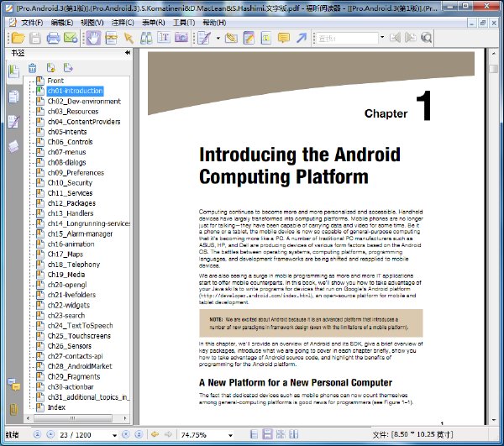The width and height of the screenshot is (504, 446).
Task: Open the ch07-menus bookmark
Action: click(66, 152)
